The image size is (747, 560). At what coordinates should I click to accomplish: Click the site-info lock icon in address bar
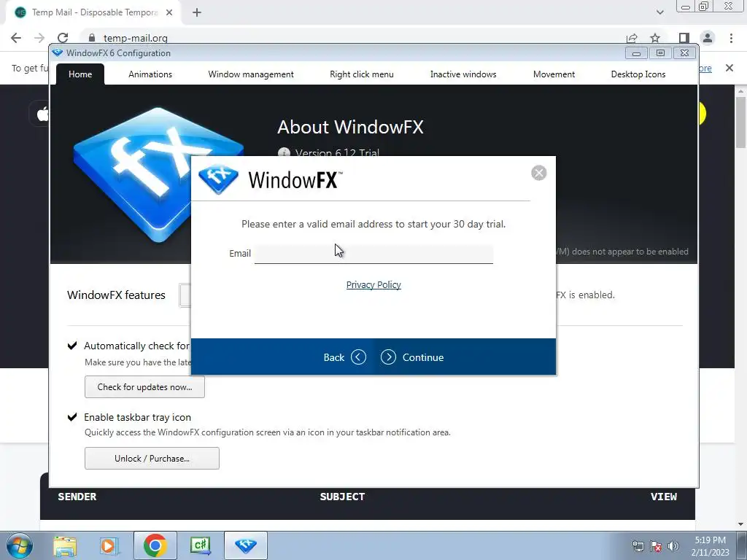tap(92, 38)
